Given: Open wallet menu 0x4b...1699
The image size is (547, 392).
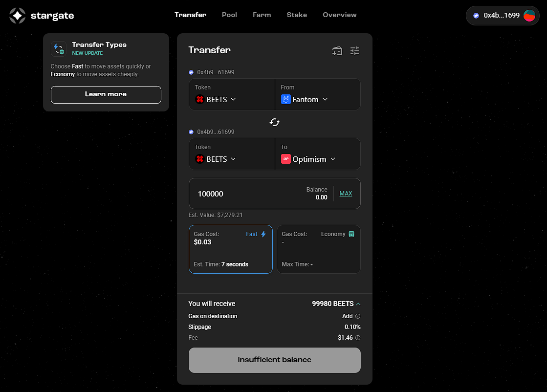Looking at the screenshot, I should point(503,15).
